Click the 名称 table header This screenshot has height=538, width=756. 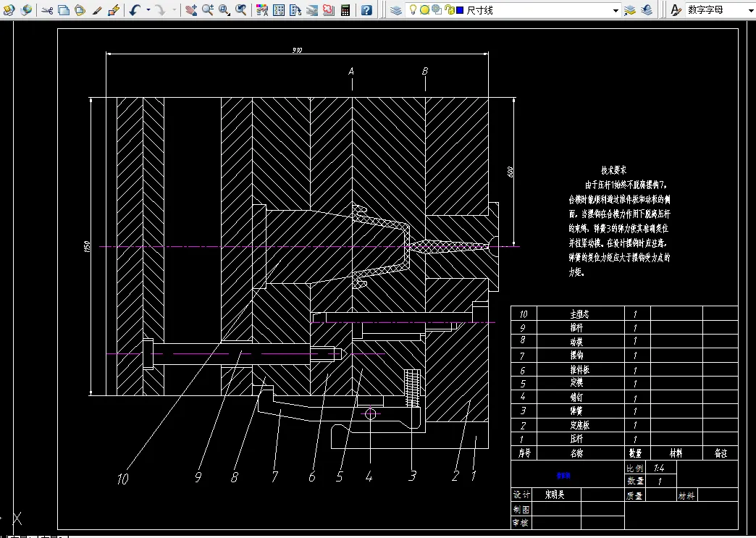coord(576,453)
